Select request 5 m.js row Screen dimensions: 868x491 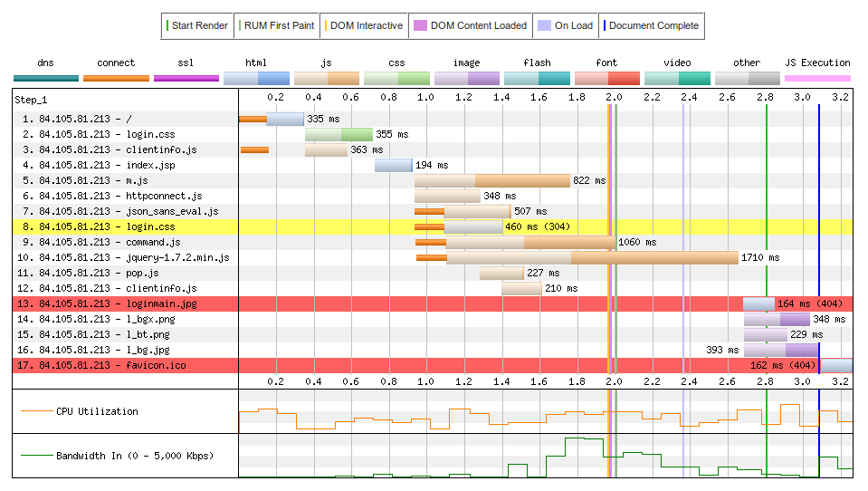pos(433,180)
